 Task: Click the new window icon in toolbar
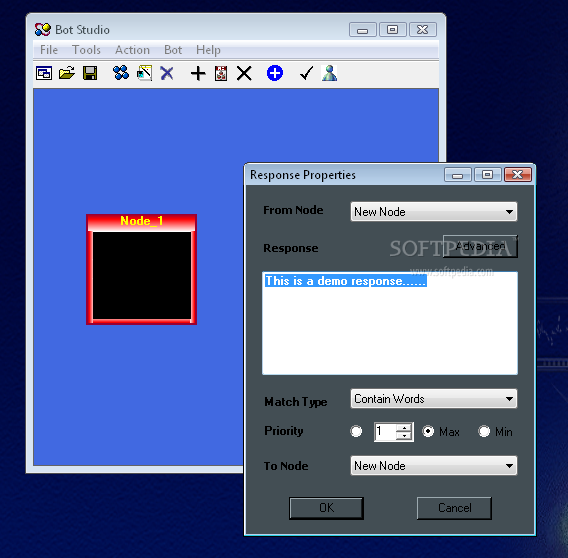[x=44, y=74]
